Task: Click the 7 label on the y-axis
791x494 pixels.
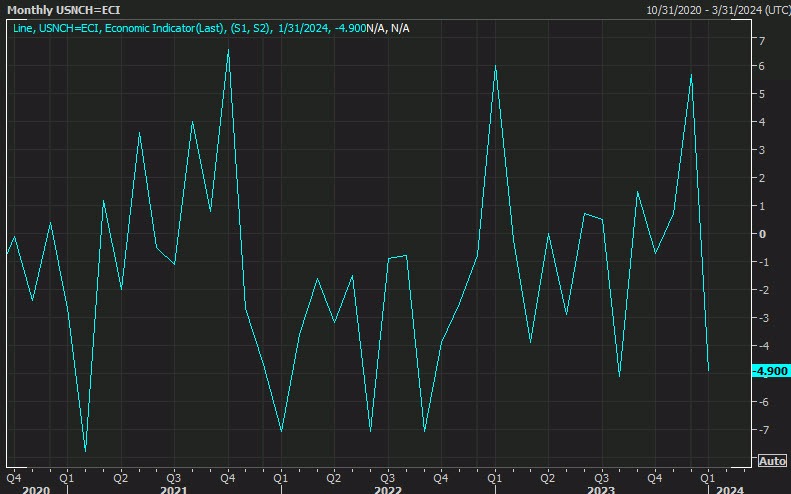Action: [x=762, y=40]
